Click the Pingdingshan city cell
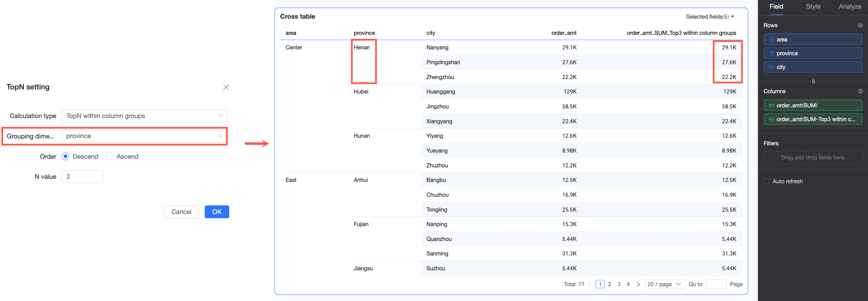The image size is (868, 301). [443, 62]
